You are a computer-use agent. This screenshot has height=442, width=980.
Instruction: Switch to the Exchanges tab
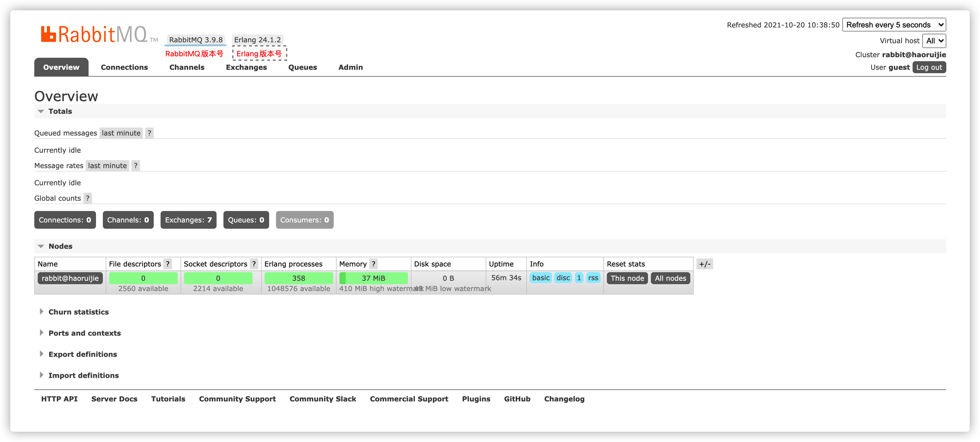(x=247, y=67)
